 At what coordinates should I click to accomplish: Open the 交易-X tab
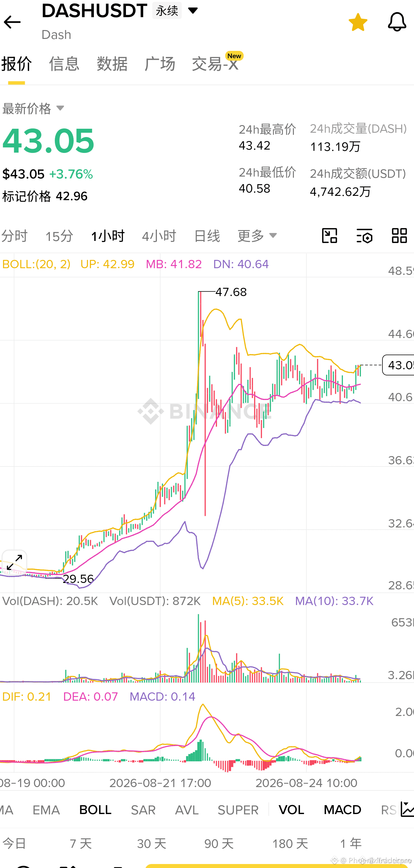(216, 64)
